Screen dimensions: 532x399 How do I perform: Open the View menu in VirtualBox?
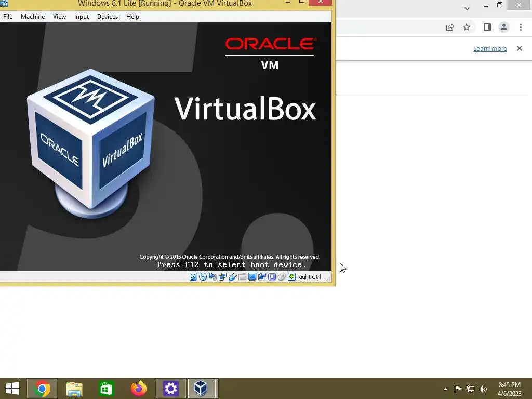click(59, 16)
